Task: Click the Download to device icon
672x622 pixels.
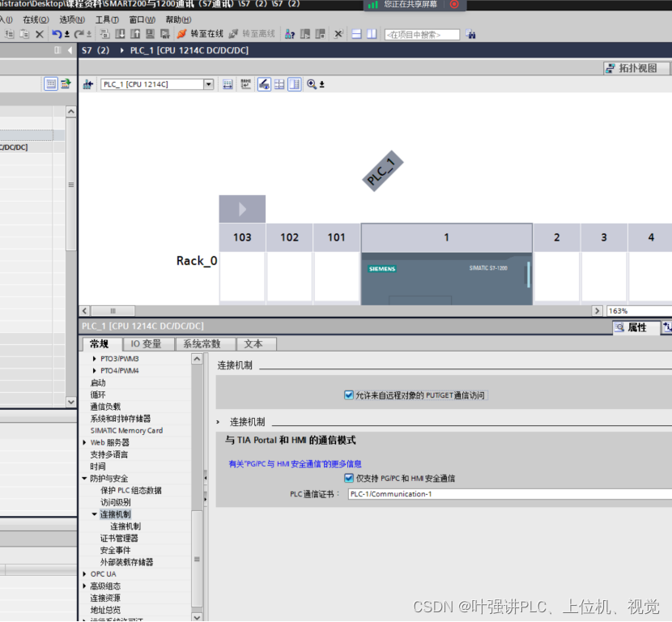Action: 121,34
